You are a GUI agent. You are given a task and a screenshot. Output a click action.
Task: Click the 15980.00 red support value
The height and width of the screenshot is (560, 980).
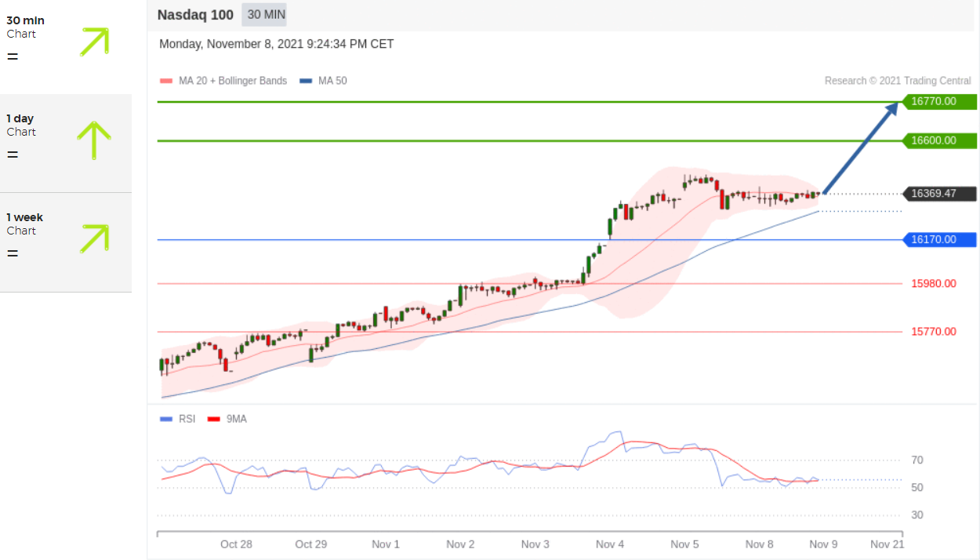[x=934, y=283]
